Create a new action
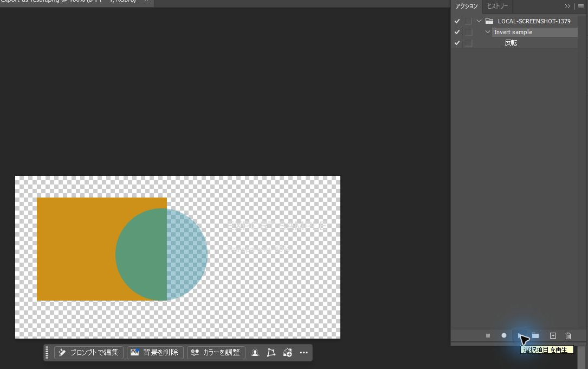 tap(553, 335)
